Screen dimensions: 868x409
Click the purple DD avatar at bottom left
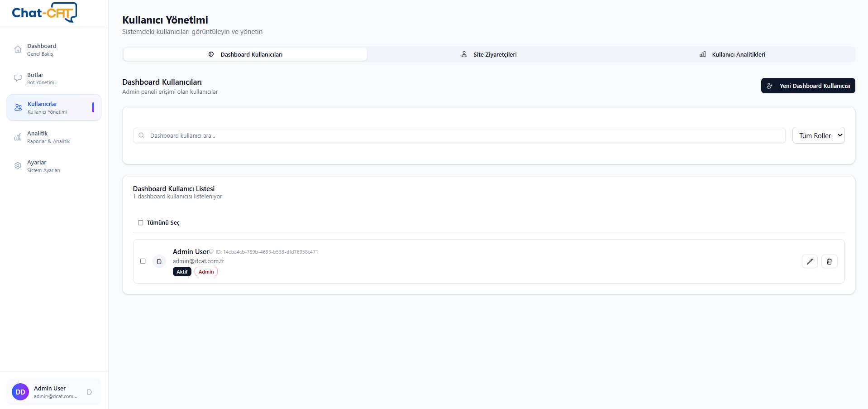[20, 392]
